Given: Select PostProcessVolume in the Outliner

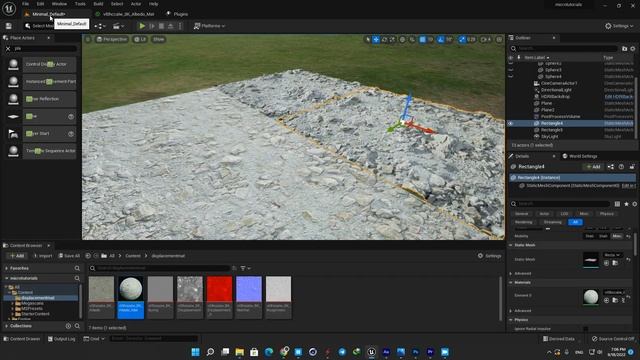Looking at the screenshot, I should click(x=560, y=116).
